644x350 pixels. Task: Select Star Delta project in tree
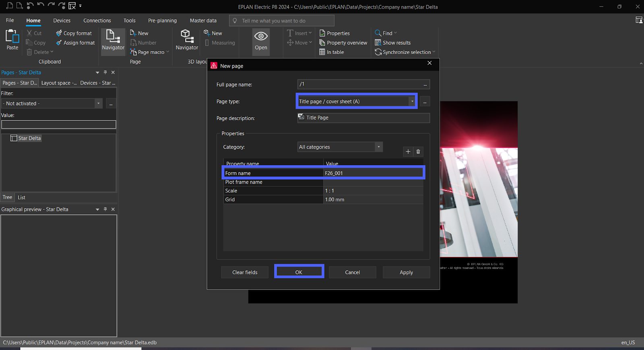[x=29, y=138]
